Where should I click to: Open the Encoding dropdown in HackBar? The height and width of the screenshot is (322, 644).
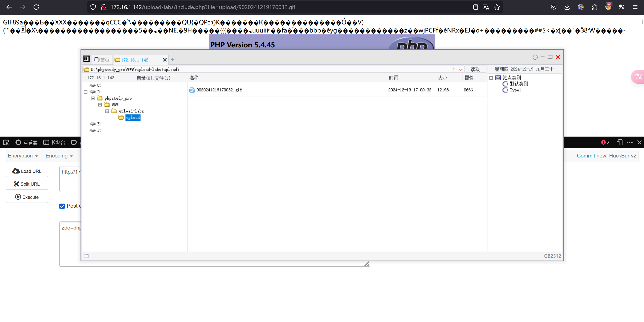[x=59, y=156]
